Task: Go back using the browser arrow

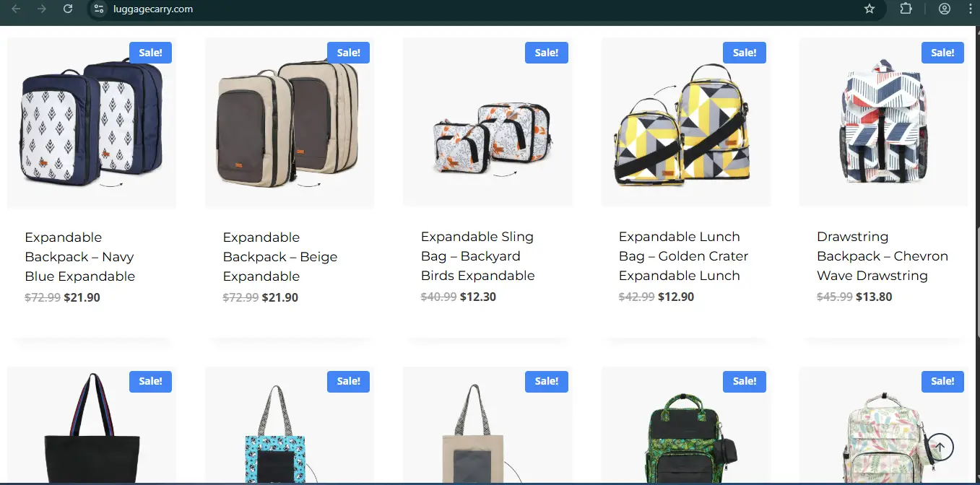Action: point(16,9)
